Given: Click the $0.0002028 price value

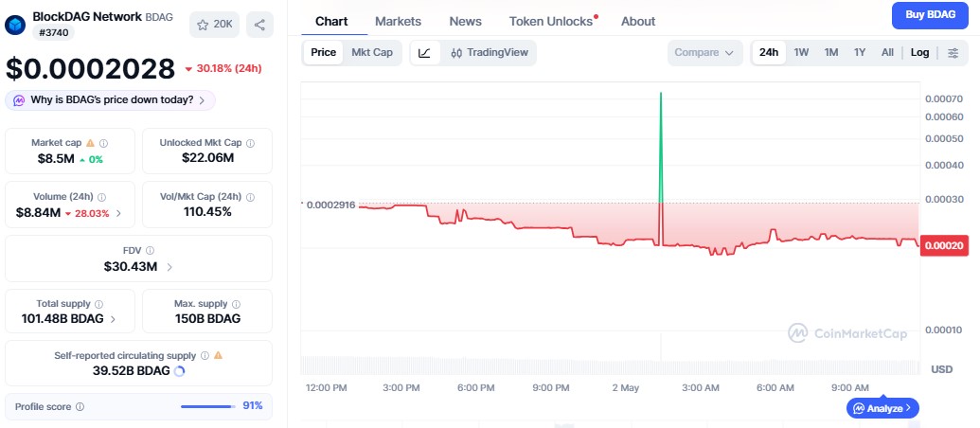Looking at the screenshot, I should point(91,69).
